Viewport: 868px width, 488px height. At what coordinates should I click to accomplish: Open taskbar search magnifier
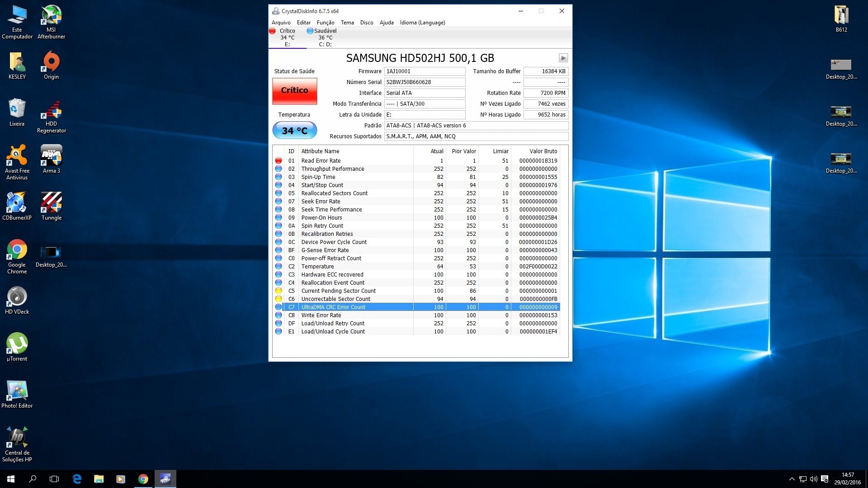click(x=33, y=479)
